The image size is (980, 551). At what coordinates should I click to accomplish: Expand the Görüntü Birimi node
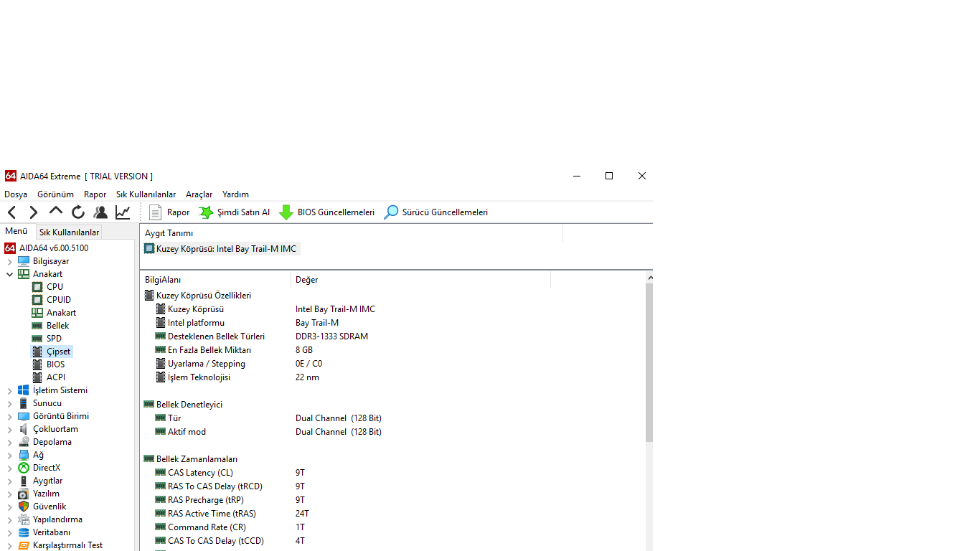point(10,416)
